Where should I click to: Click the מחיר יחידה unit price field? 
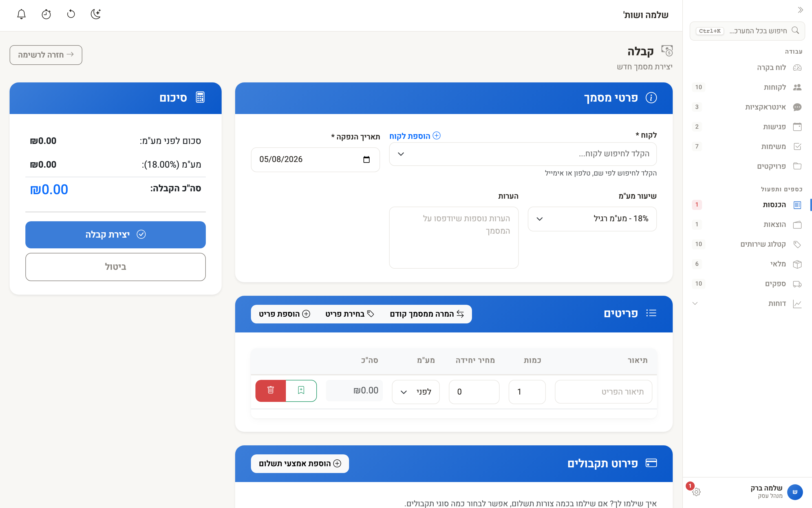[474, 392]
